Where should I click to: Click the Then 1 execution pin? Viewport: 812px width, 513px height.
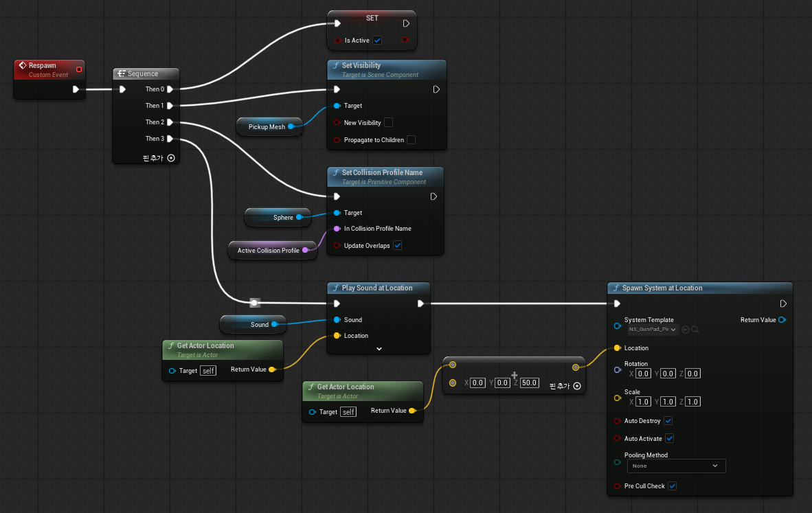click(x=170, y=106)
